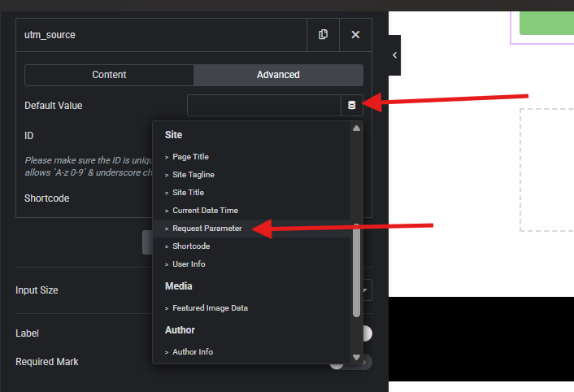This screenshot has width=574, height=392.
Task: Select the Advanced tab
Action: click(x=278, y=75)
